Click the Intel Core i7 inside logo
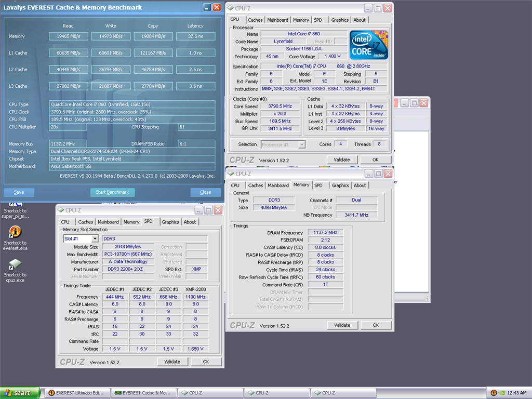 pos(368,45)
